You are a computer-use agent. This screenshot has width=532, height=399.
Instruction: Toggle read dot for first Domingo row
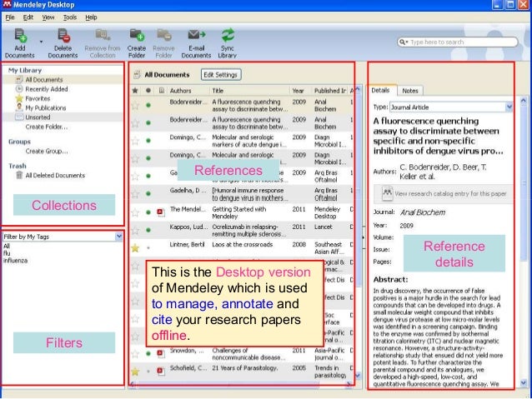coord(148,140)
